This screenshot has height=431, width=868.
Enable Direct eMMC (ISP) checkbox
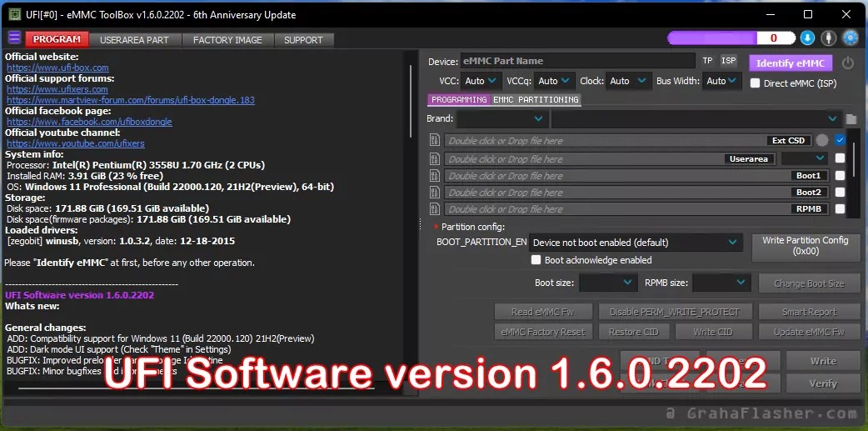coord(755,83)
